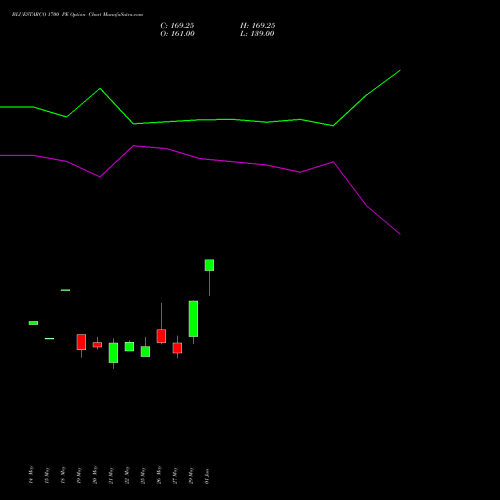The image size is (500, 500).
Task: Select the 20 May date label
Action: click(x=95, y=475)
